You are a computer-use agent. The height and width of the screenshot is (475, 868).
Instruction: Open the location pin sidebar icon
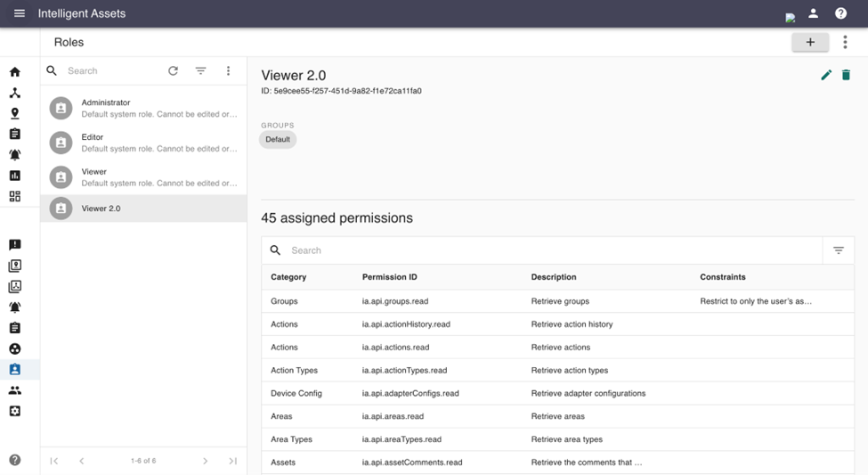(x=15, y=113)
